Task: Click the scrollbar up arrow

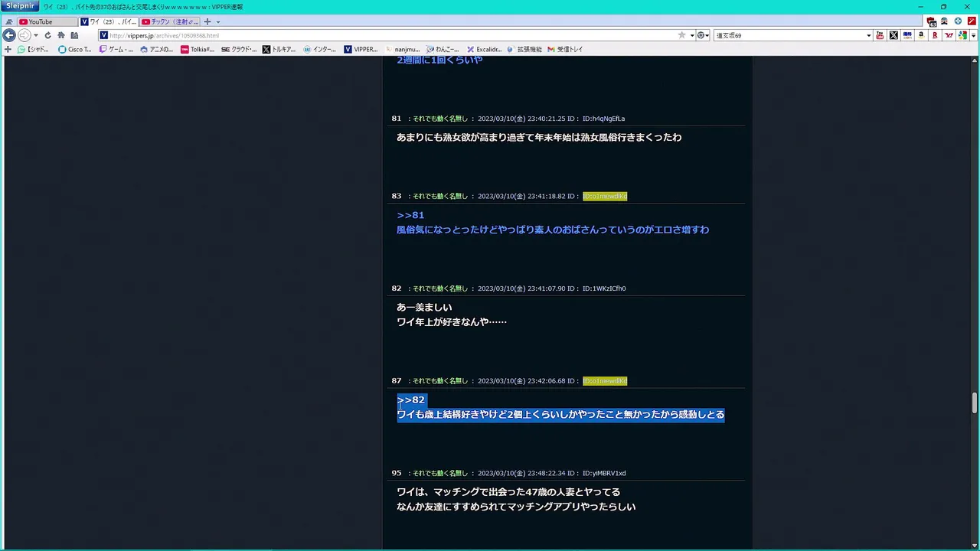Action: tap(975, 60)
